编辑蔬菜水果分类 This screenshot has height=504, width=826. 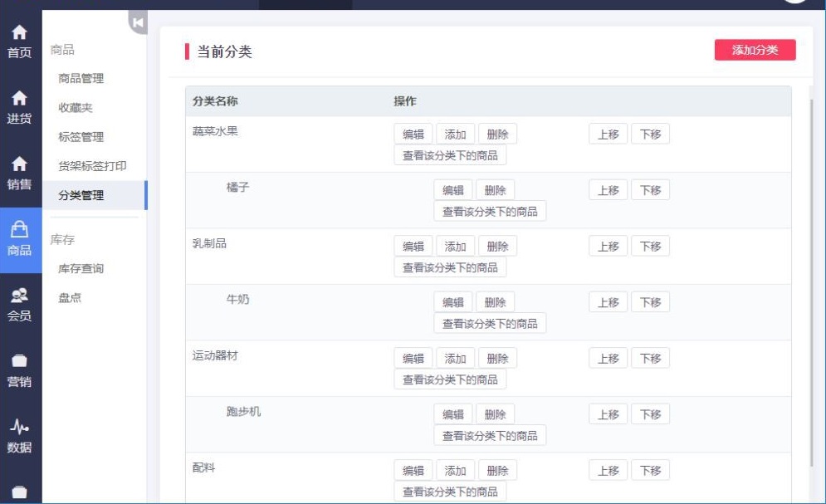(x=414, y=133)
